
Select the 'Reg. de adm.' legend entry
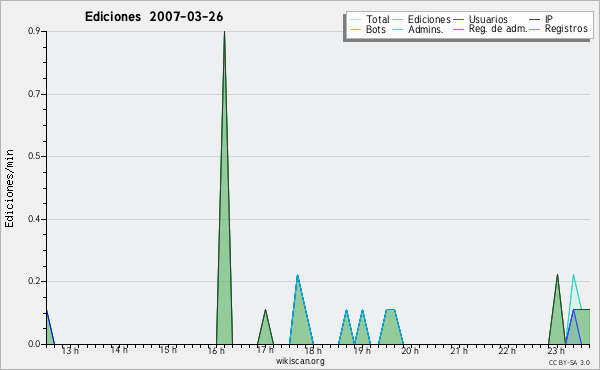tap(490, 29)
